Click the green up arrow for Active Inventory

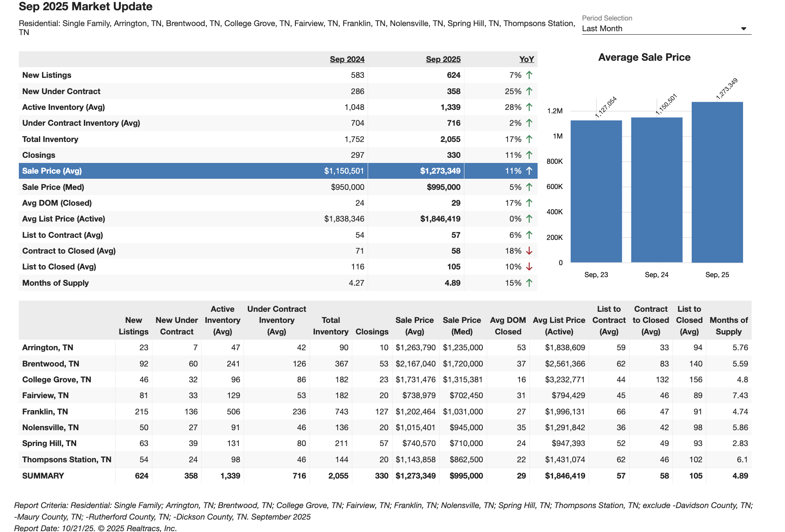(529, 107)
